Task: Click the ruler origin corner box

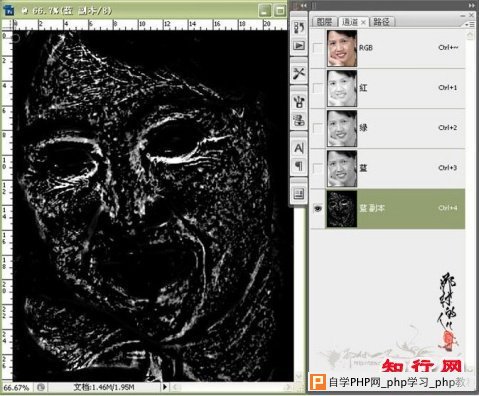Action: (7, 25)
